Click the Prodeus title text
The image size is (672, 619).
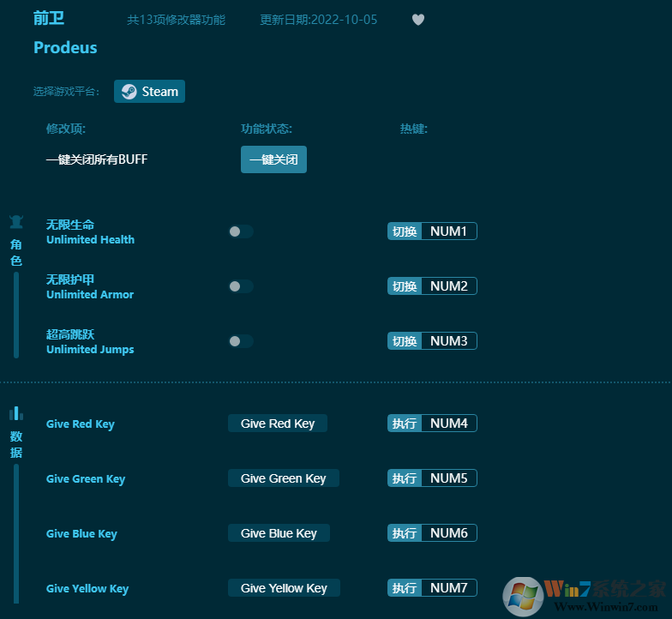point(65,48)
